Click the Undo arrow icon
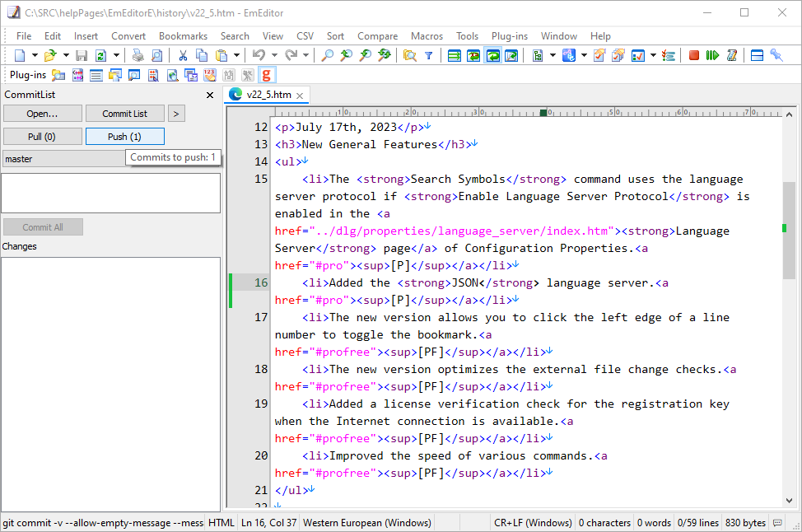 coord(259,55)
